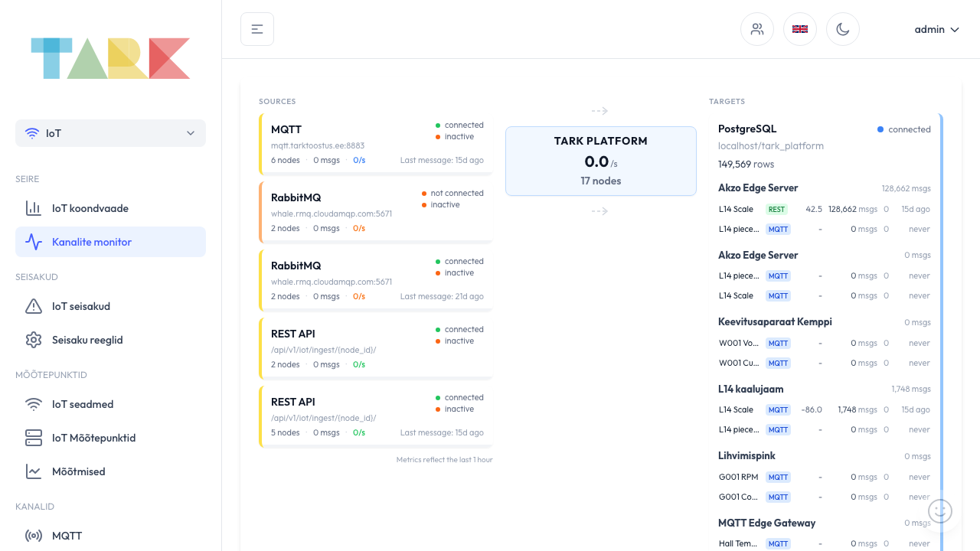Open IoT koondvaade menu item
Viewport: 980px width, 551px height.
90,208
